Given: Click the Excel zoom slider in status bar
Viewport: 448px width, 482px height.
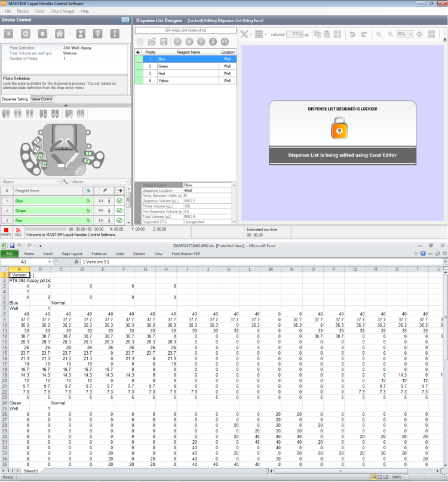Looking at the screenshot, I should pyautogui.click(x=425, y=477).
